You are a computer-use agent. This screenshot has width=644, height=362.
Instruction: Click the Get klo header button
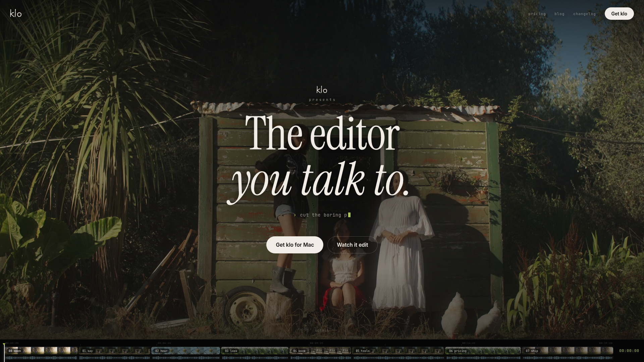pos(619,14)
